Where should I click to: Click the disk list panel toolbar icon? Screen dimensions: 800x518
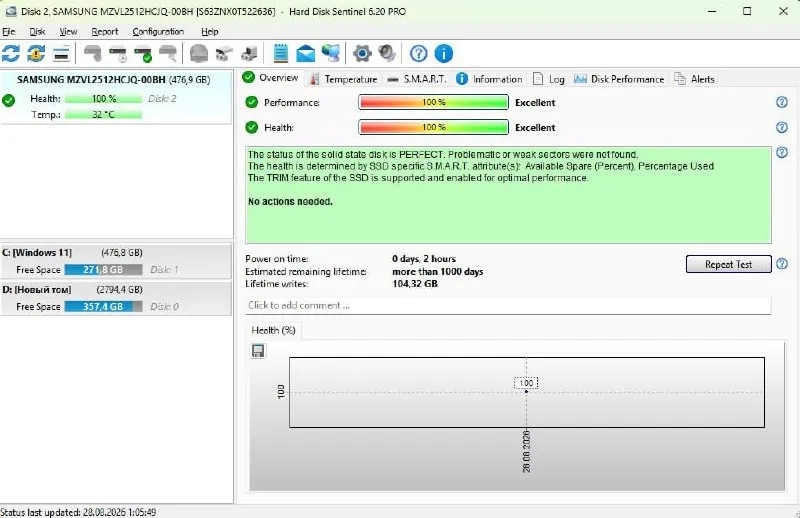click(61, 53)
